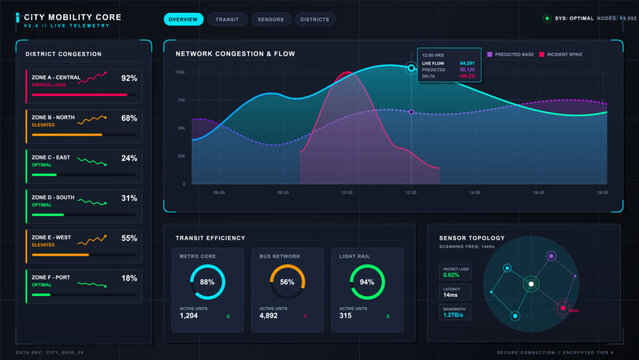Click Zone A Central congestion progress bar

pos(84,95)
